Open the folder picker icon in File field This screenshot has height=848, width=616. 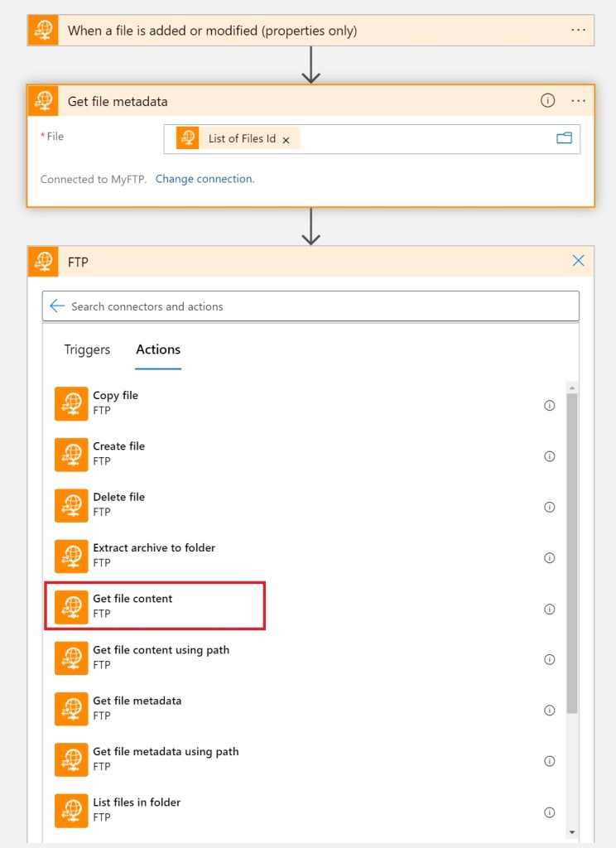coord(564,138)
